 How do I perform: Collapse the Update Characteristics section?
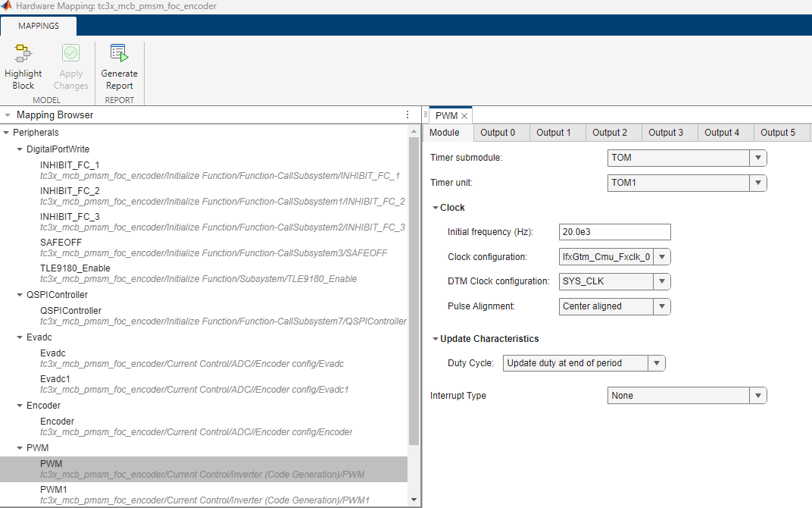435,339
